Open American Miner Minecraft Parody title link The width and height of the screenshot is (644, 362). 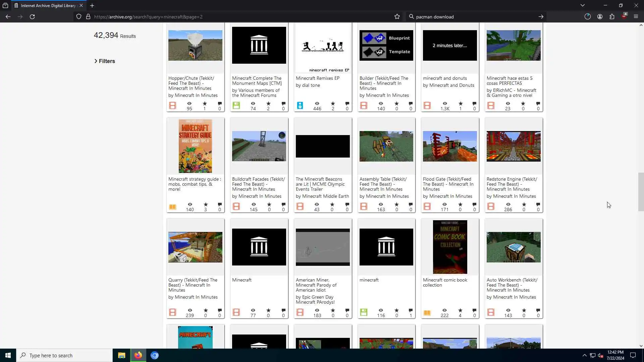(x=316, y=285)
